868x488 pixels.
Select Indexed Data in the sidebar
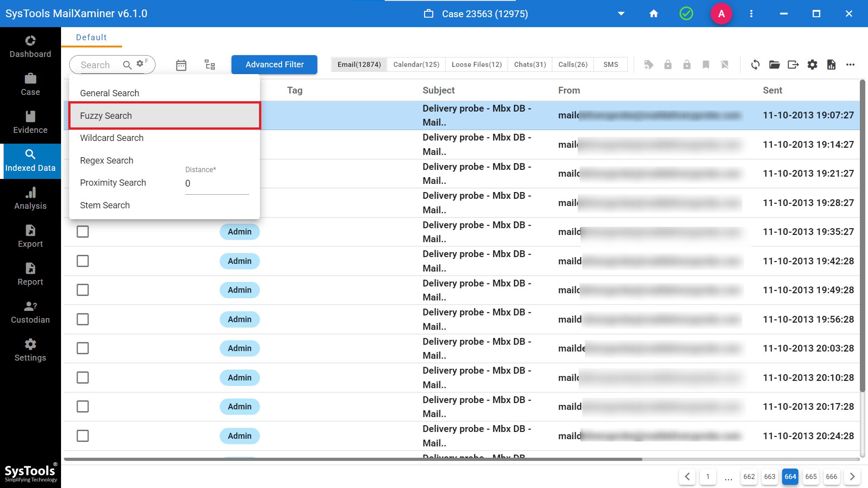[x=30, y=161]
